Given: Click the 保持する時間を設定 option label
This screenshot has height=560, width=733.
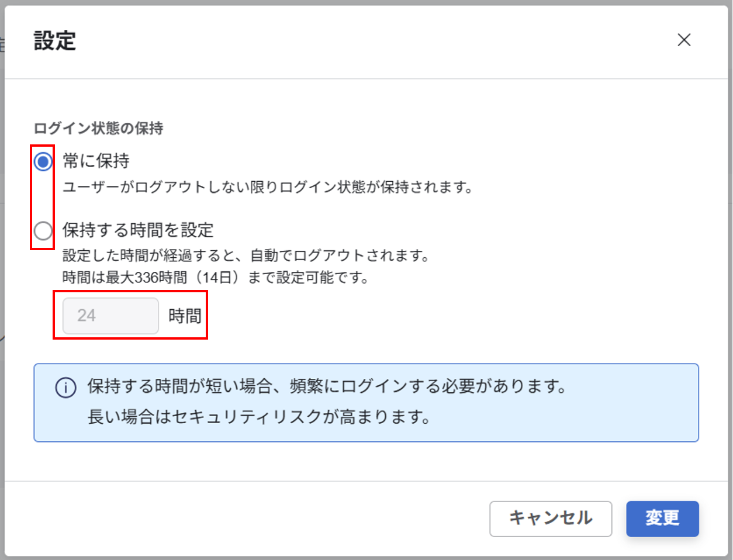Looking at the screenshot, I should (138, 230).
